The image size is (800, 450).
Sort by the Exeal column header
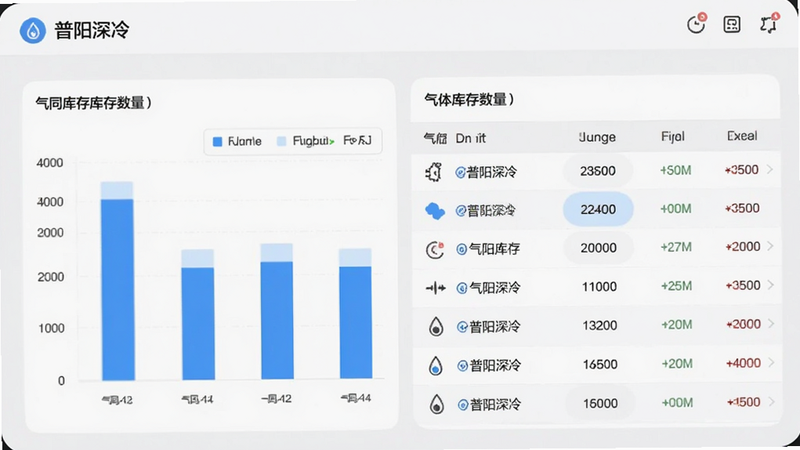[742, 136]
